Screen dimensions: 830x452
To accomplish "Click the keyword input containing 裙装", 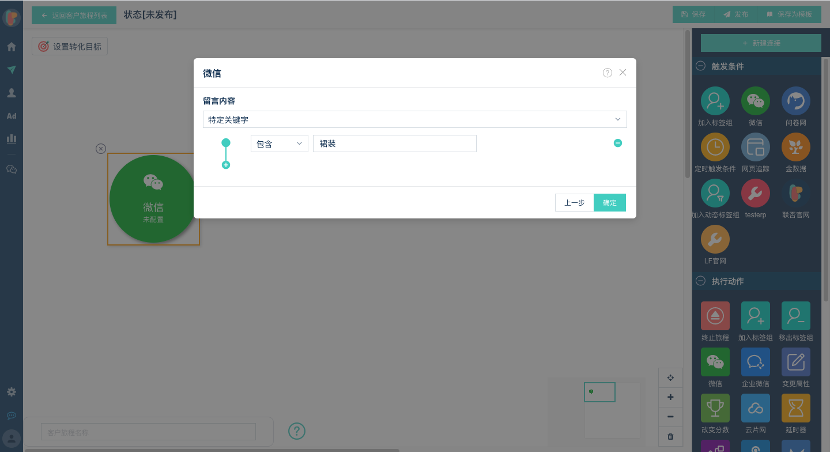I will (395, 143).
